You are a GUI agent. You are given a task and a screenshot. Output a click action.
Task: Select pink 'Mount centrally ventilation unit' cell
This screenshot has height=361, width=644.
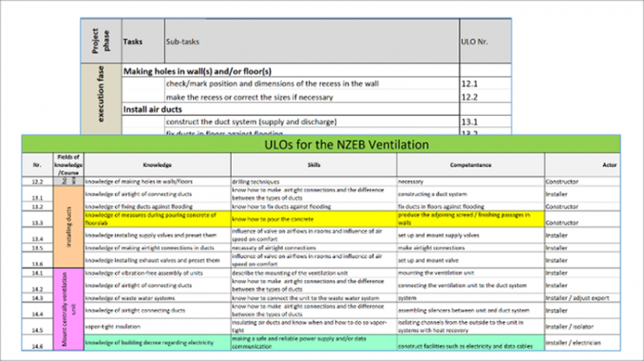tap(67, 309)
